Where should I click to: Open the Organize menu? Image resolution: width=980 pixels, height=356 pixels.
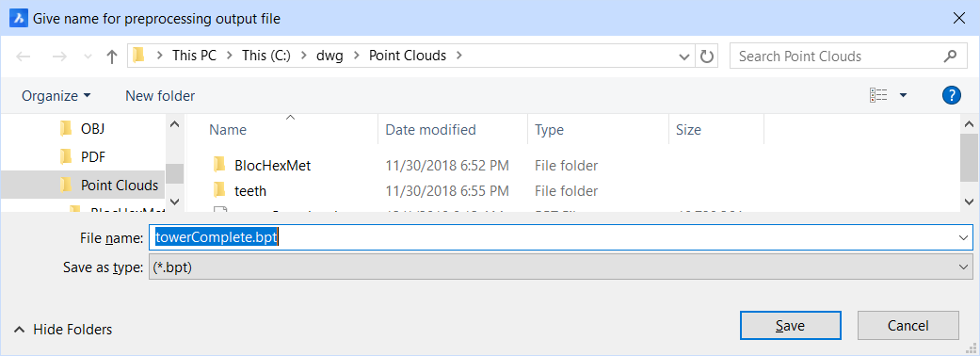click(56, 96)
